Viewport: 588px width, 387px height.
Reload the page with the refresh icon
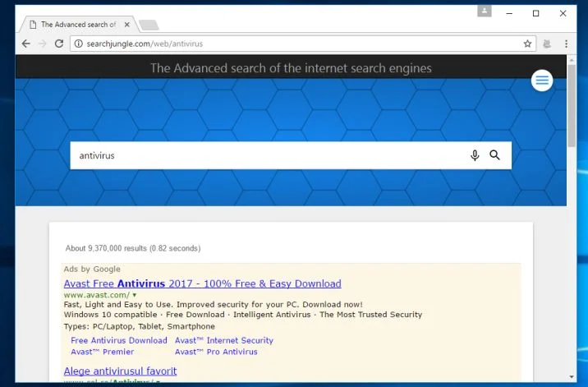[59, 44]
